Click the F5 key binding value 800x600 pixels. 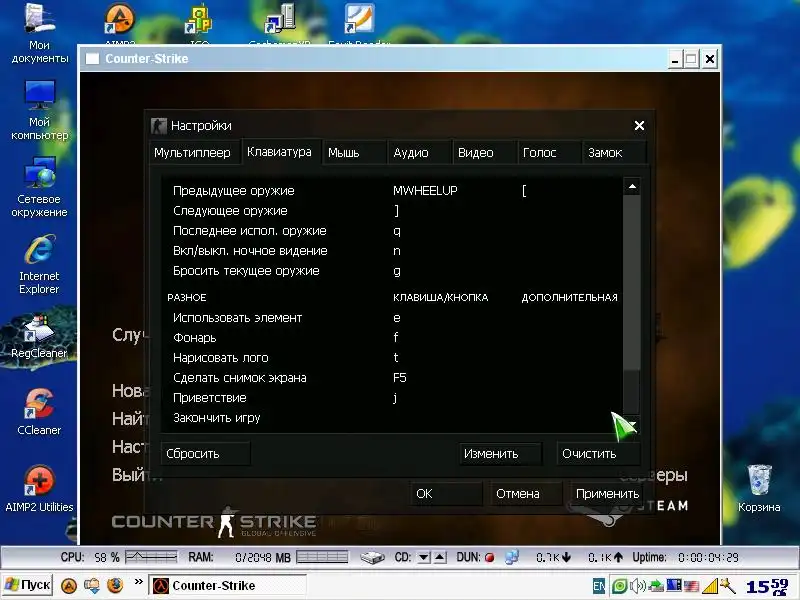click(x=399, y=378)
